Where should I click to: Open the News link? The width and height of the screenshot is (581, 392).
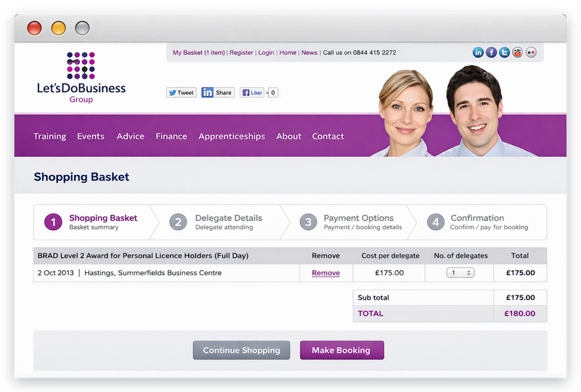pyautogui.click(x=309, y=52)
